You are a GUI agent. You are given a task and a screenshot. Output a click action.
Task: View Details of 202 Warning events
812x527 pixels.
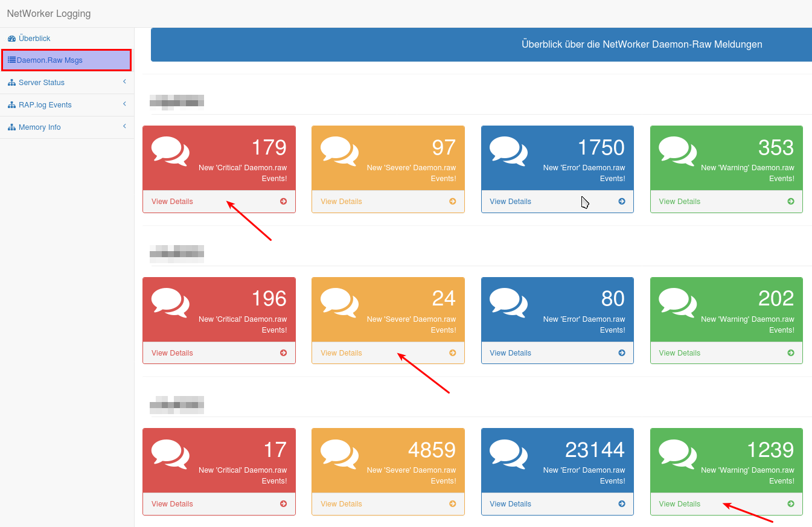point(679,353)
